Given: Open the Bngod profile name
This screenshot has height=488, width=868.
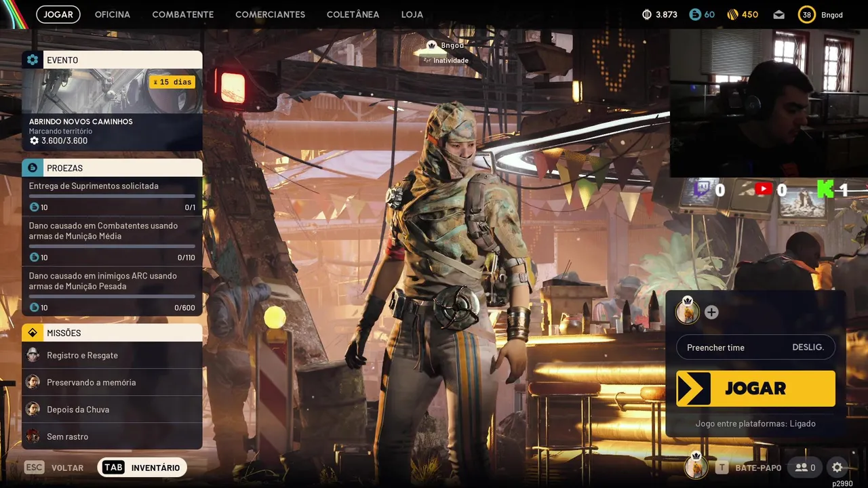Looking at the screenshot, I should pyautogui.click(x=832, y=15).
